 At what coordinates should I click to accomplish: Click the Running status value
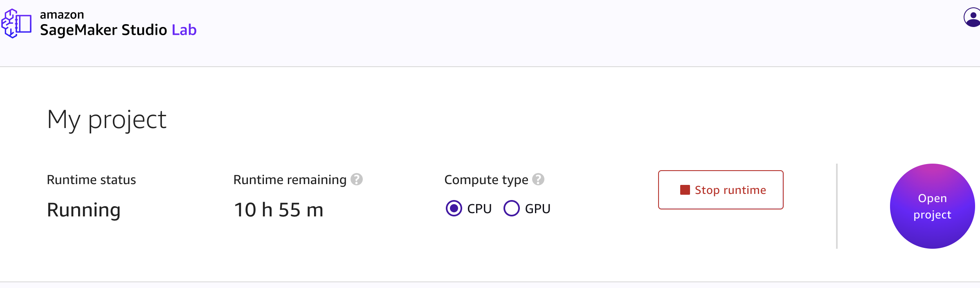[84, 210]
